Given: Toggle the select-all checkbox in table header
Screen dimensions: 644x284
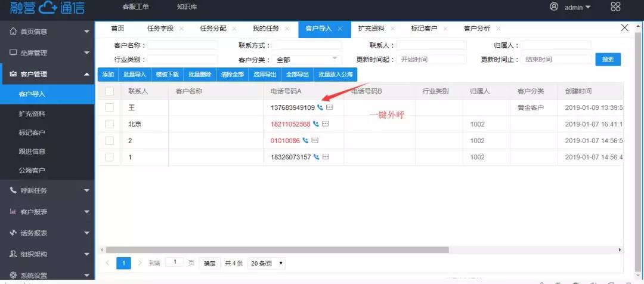Looking at the screenshot, I should 109,91.
